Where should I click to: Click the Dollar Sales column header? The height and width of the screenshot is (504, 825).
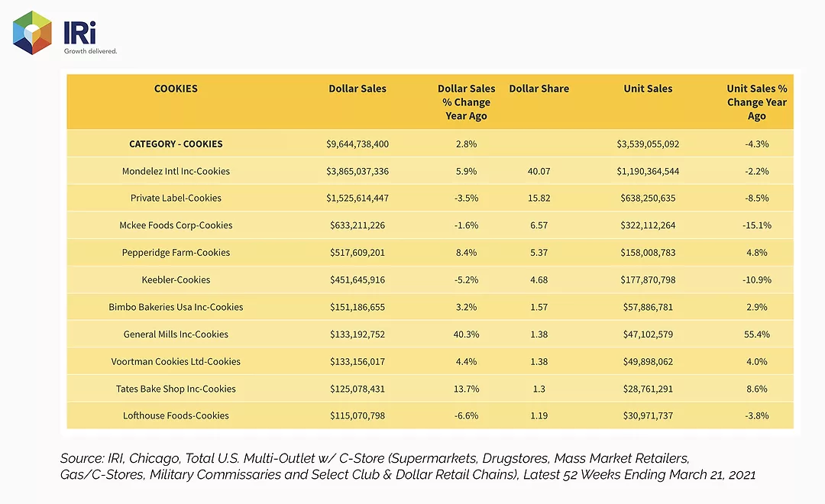(x=357, y=89)
